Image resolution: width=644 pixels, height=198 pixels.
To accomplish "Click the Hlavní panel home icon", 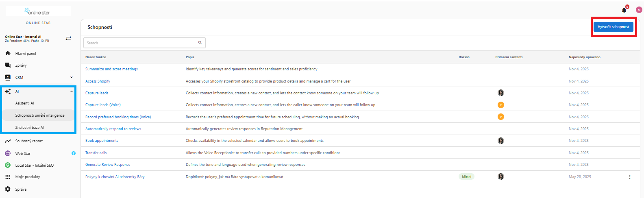I will [x=8, y=53].
